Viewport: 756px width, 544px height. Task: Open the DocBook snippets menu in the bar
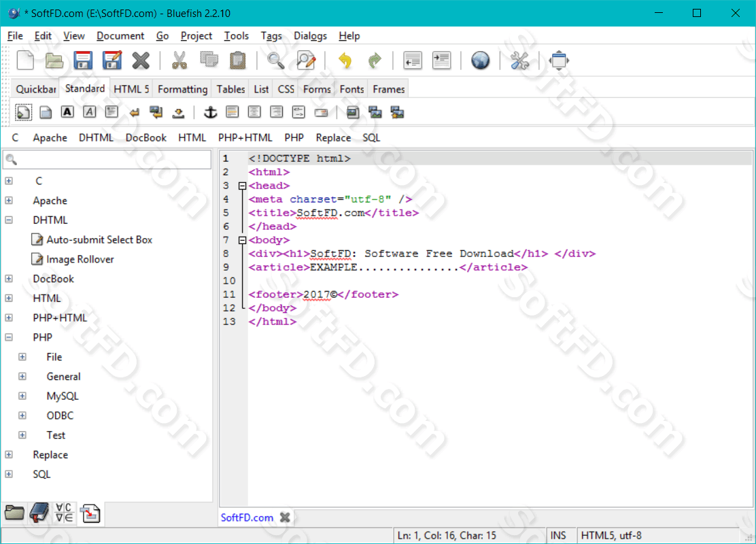point(145,138)
